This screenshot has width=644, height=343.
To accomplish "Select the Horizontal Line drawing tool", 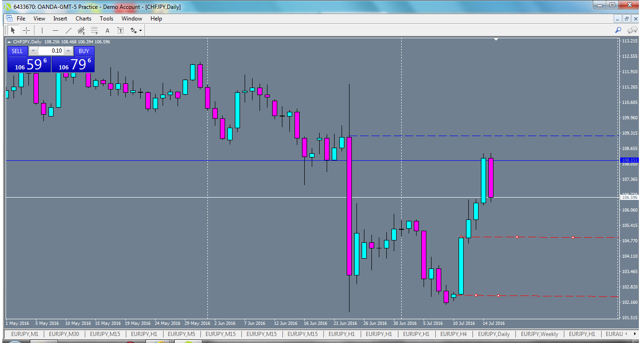I will tap(55, 30).
